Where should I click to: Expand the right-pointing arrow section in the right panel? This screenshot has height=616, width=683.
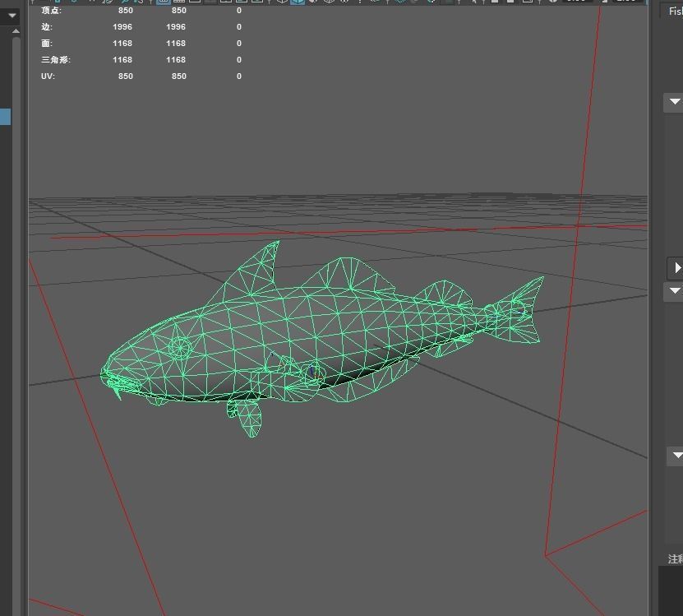676,267
